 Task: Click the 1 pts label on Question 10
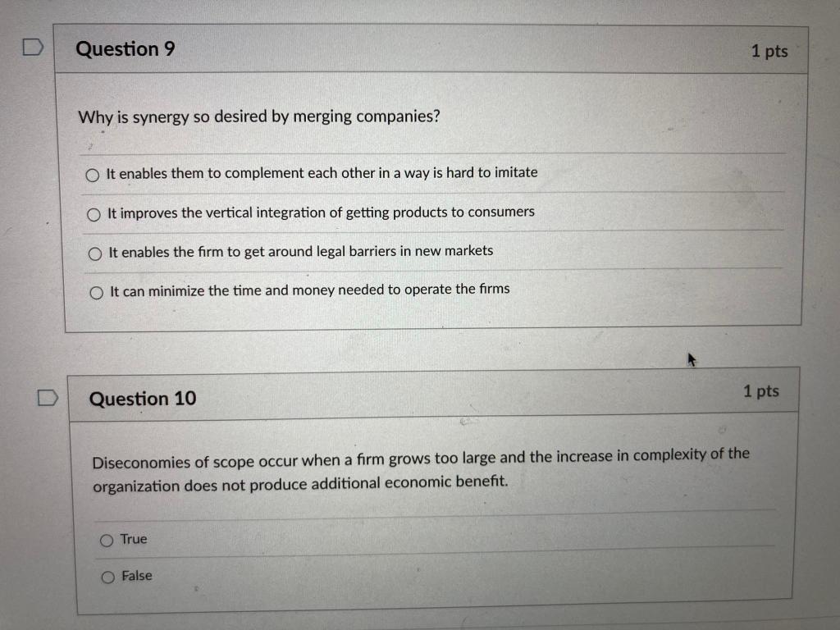762,391
